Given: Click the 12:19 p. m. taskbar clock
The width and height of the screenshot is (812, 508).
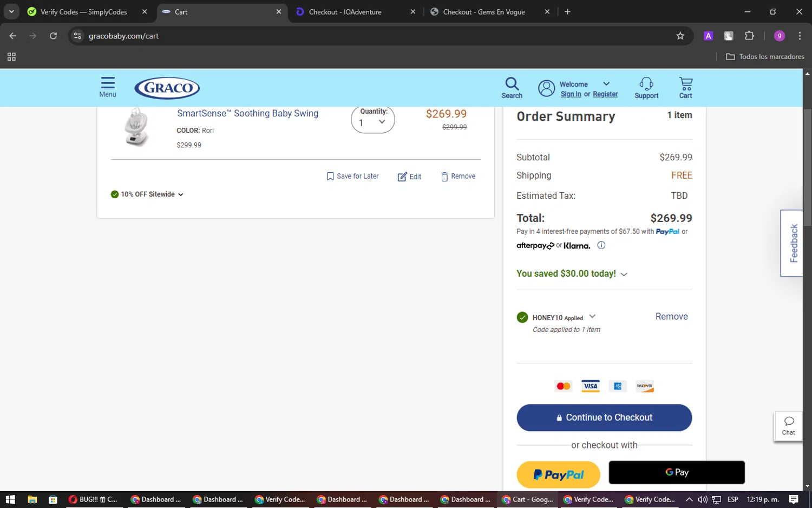Looking at the screenshot, I should (x=763, y=499).
